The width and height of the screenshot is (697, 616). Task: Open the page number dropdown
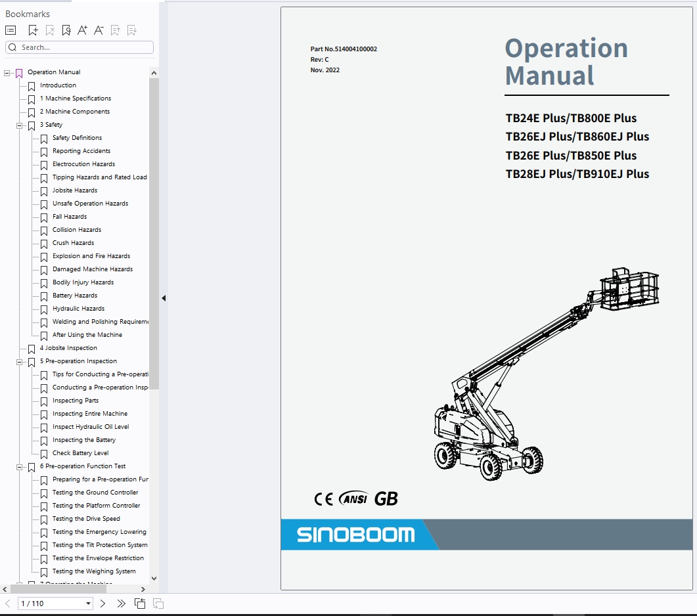[x=88, y=604]
